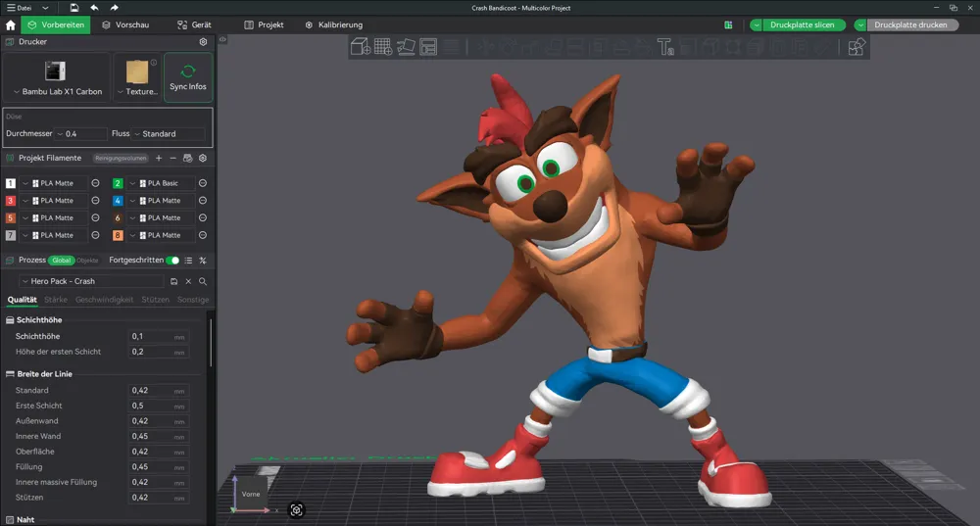This screenshot has height=526, width=980.
Task: Open AMS filament sync icon
Action: pos(187,158)
